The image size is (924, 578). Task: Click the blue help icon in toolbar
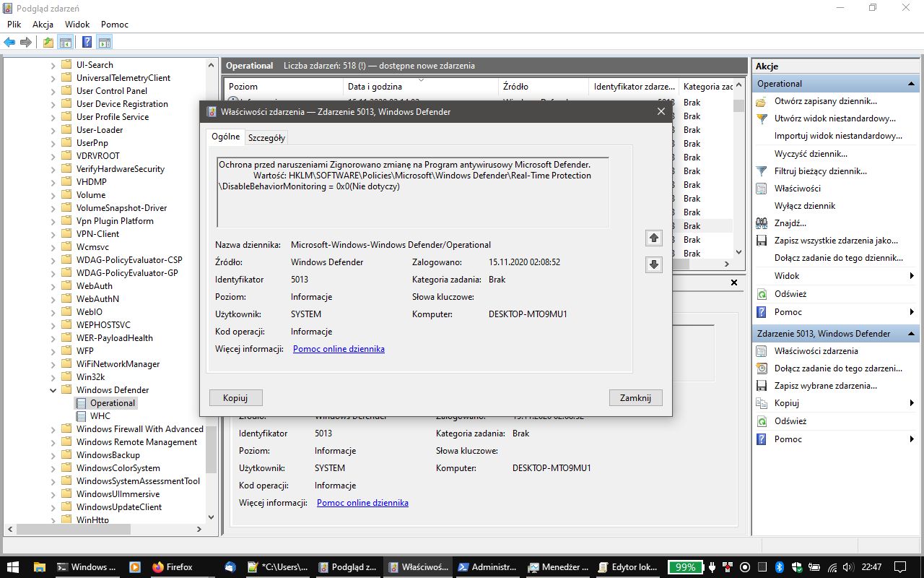point(87,42)
